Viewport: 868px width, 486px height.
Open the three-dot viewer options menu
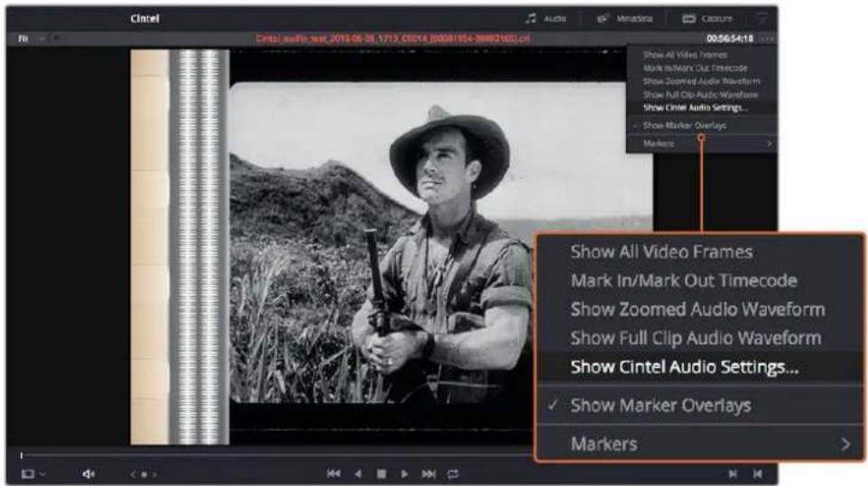click(x=767, y=39)
